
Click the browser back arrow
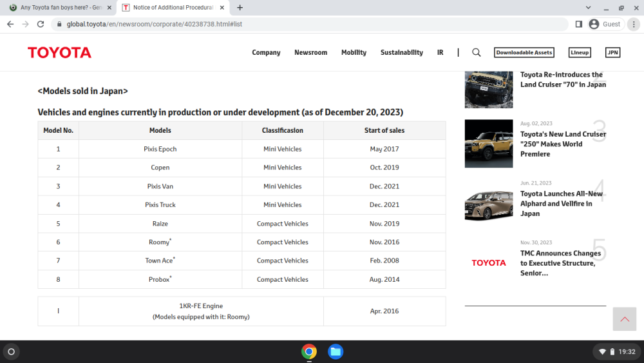10,25
